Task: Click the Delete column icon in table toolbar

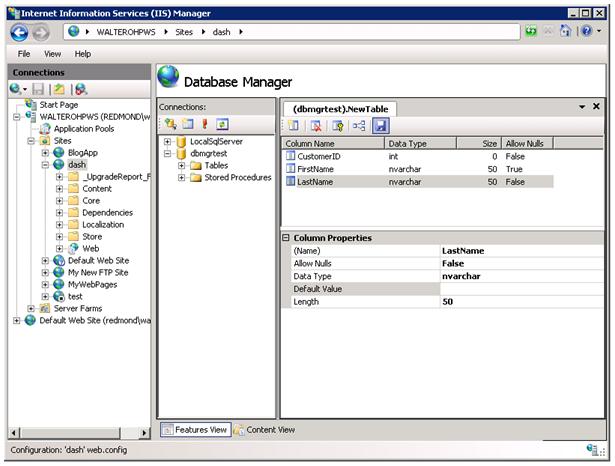Action: click(x=316, y=126)
